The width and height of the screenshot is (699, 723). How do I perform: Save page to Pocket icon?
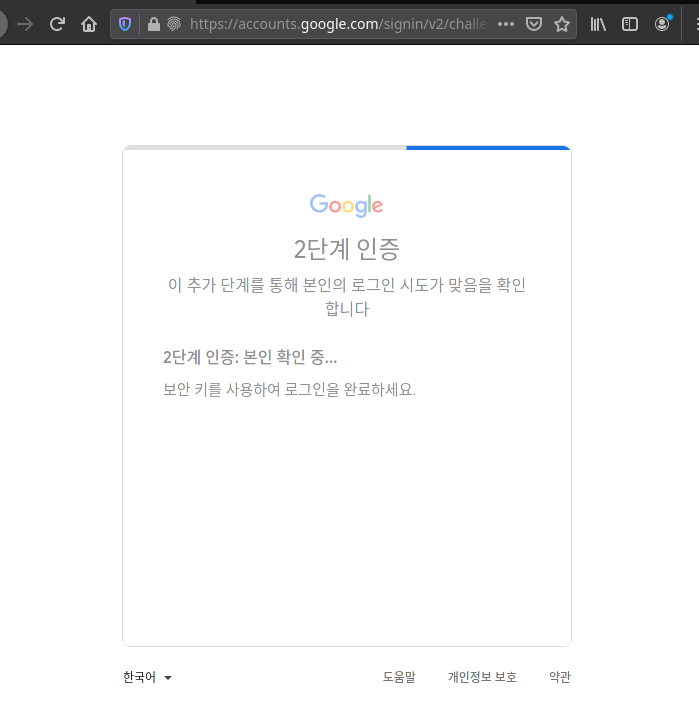pos(533,24)
